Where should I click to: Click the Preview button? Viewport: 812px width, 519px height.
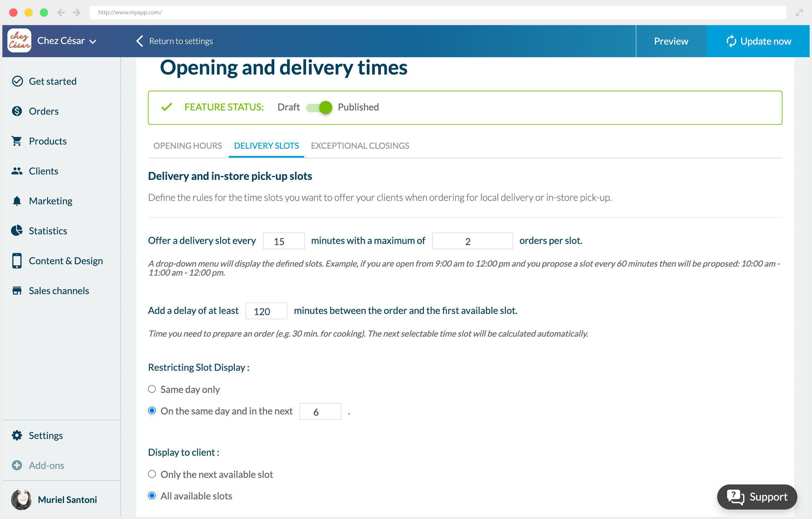[x=671, y=41]
